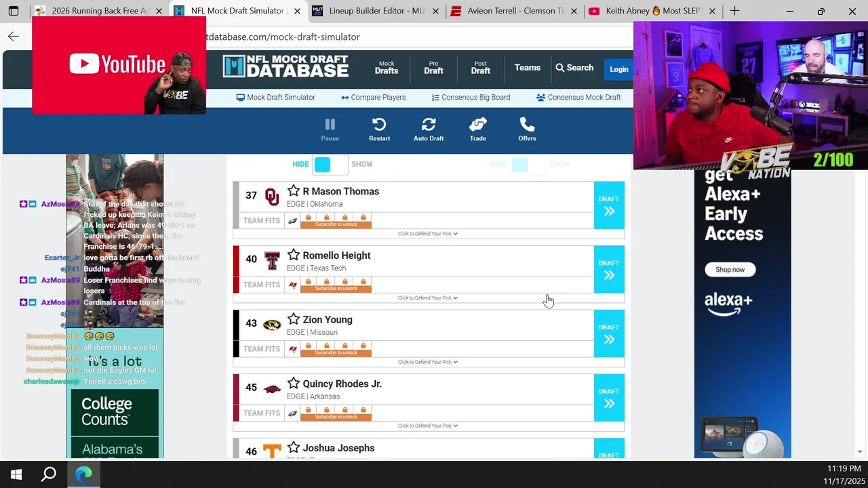Screen dimensions: 868x488
Task: Select Zion Young player name
Action: (328, 320)
